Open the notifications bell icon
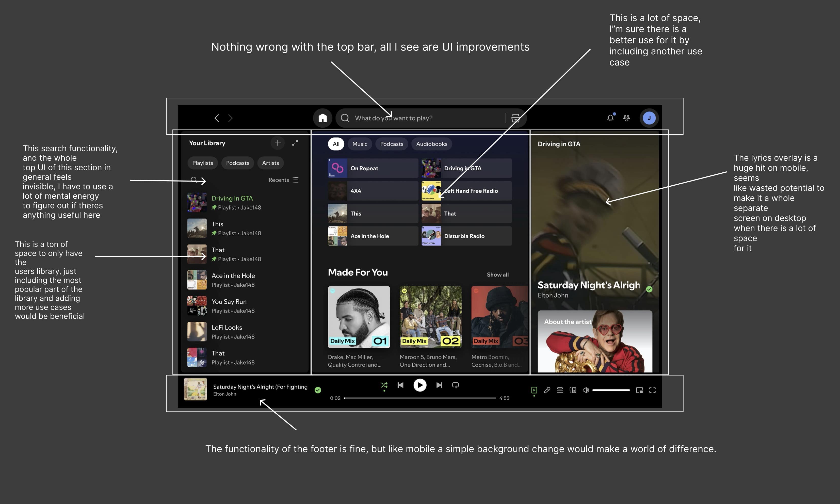 (x=610, y=118)
